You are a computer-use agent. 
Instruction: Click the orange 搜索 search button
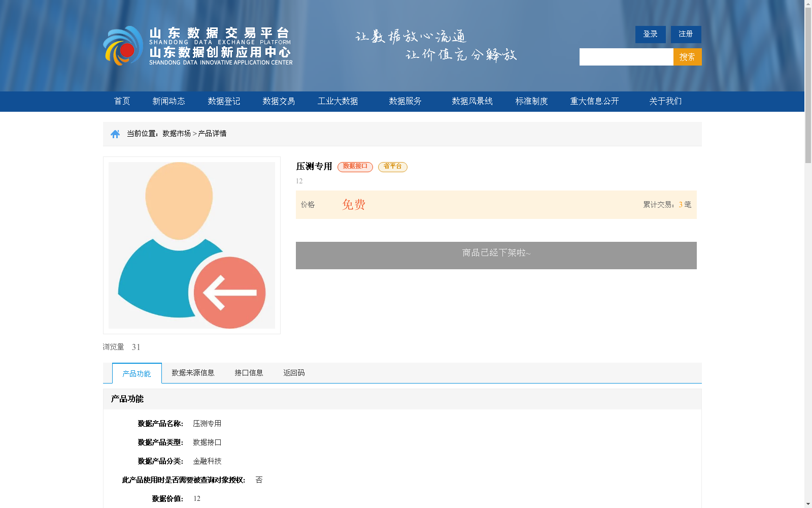(x=687, y=57)
